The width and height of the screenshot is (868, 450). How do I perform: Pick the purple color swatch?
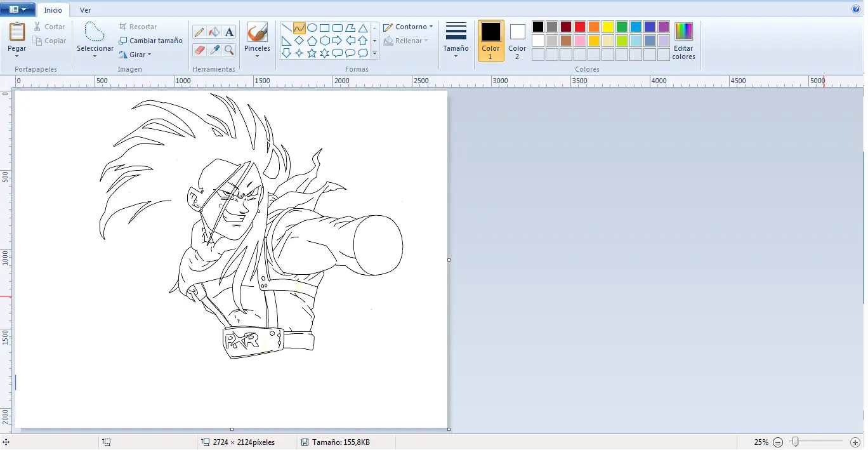(x=664, y=27)
